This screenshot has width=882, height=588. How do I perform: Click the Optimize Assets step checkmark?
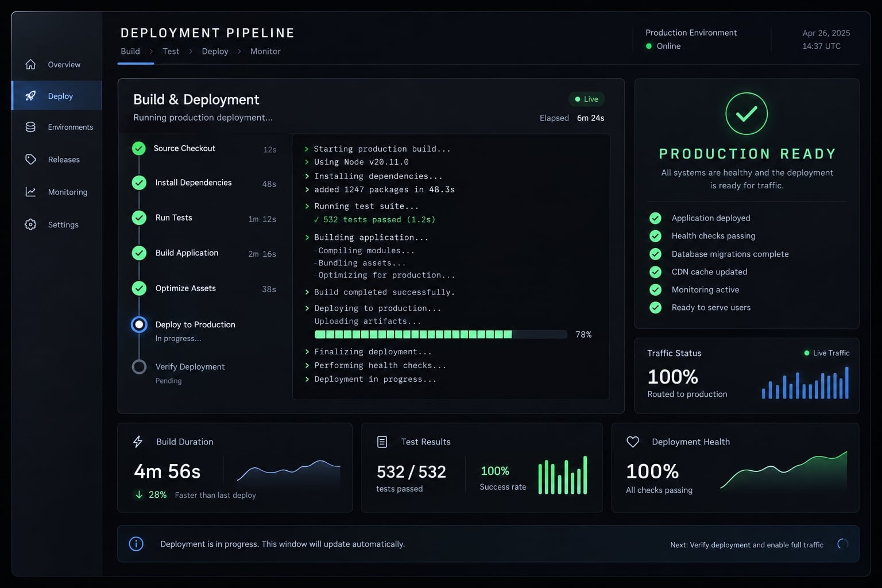click(139, 288)
